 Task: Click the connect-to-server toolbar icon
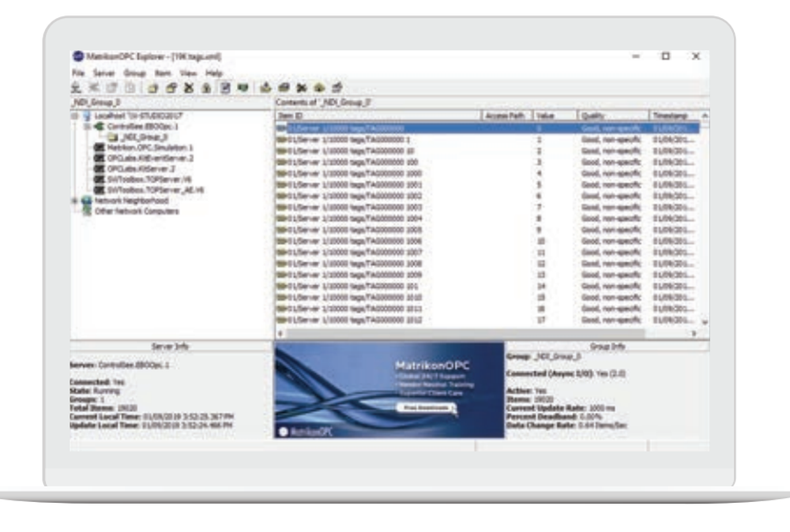76,88
